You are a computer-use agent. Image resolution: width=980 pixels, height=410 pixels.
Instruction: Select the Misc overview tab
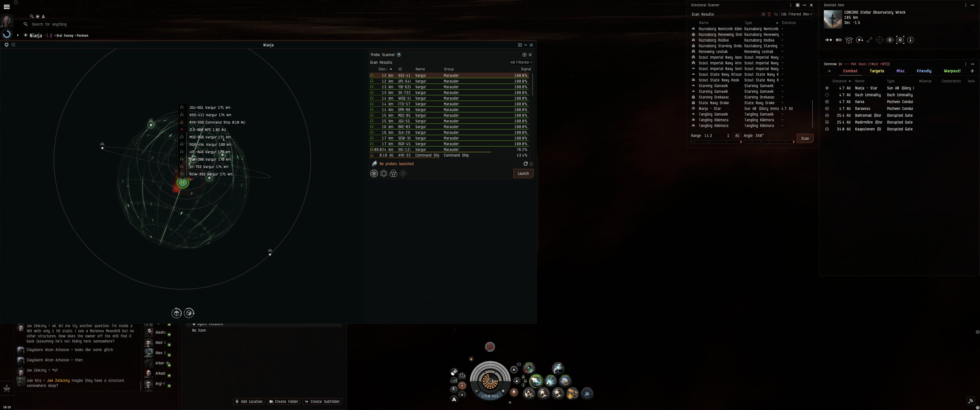[x=901, y=71]
